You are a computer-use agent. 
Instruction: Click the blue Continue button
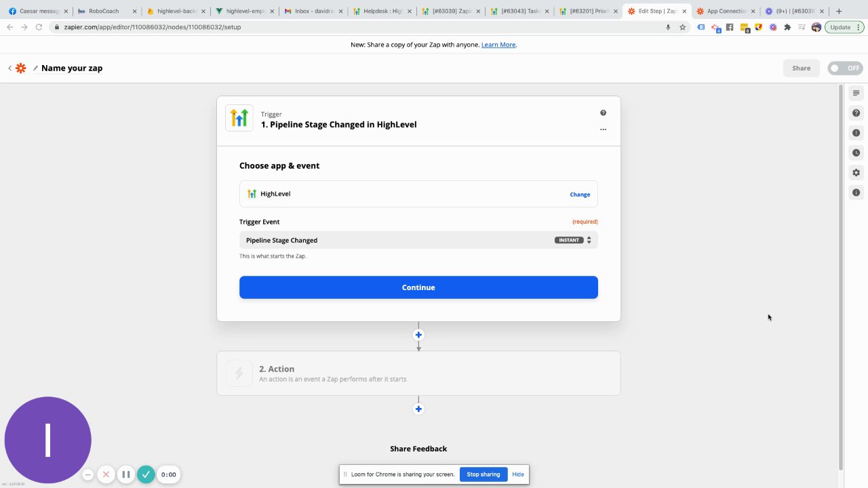418,287
